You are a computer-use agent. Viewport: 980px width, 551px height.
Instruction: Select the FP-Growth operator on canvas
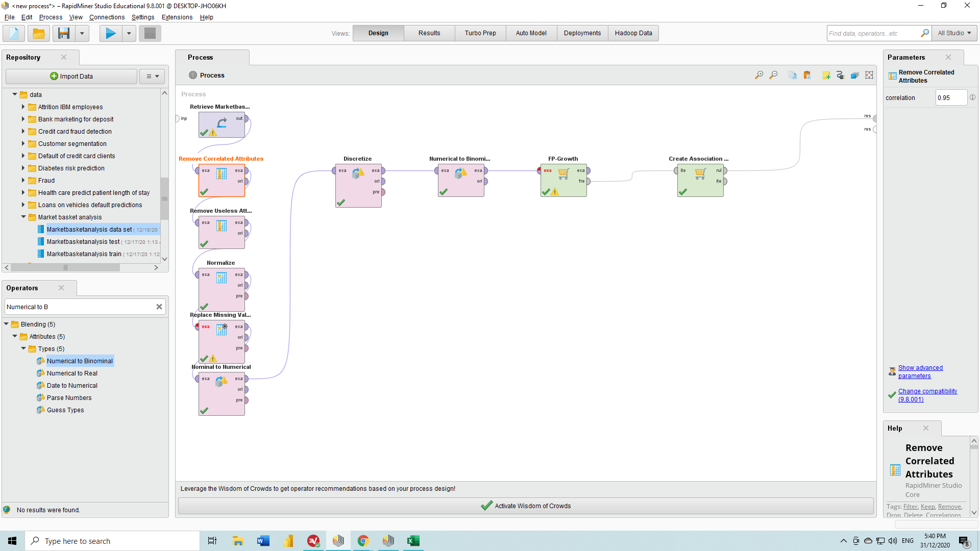(564, 180)
